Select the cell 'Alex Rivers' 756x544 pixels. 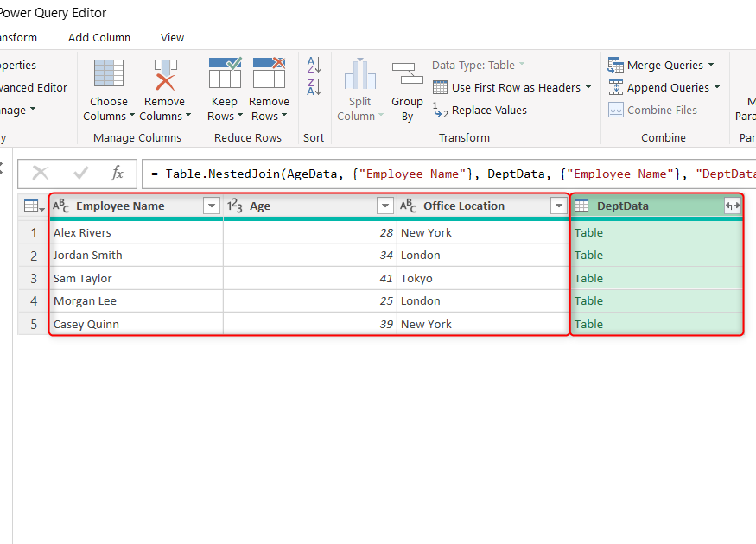tap(137, 233)
